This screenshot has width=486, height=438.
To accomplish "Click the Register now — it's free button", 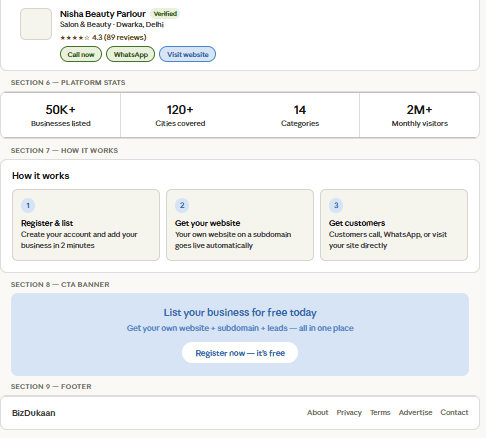I will 240,353.
